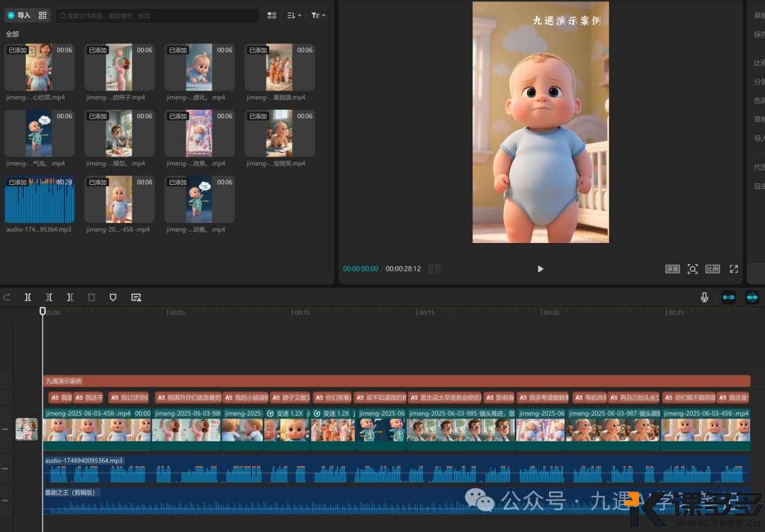Select the jimeng-2025-06-03-985 doctor clip

461,429
